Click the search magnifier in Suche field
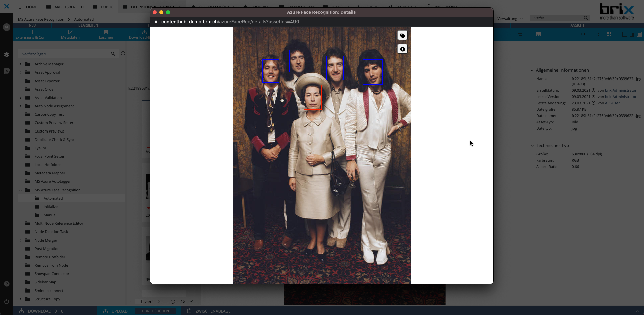Image resolution: width=644 pixels, height=315 pixels. tap(586, 18)
